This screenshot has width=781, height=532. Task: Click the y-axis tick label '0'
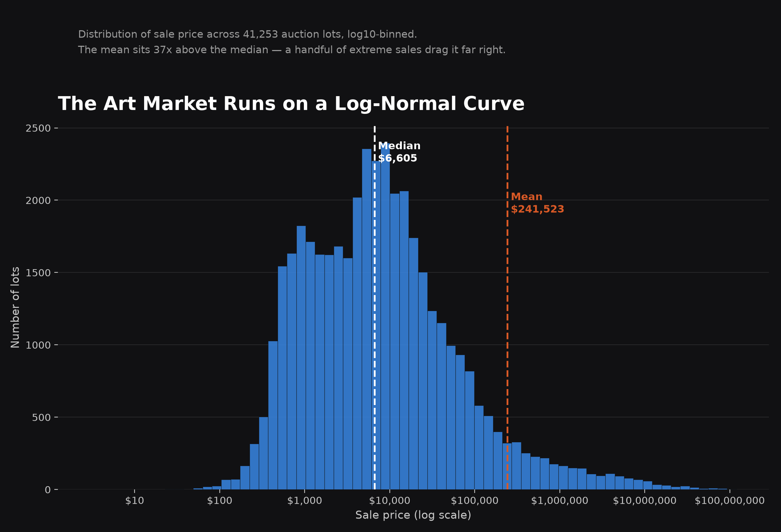tap(48, 490)
